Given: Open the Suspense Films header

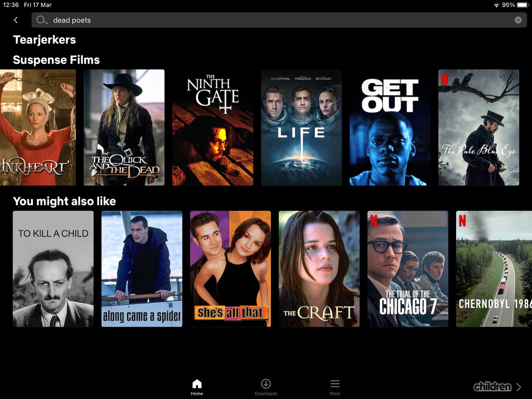Looking at the screenshot, I should 56,60.
